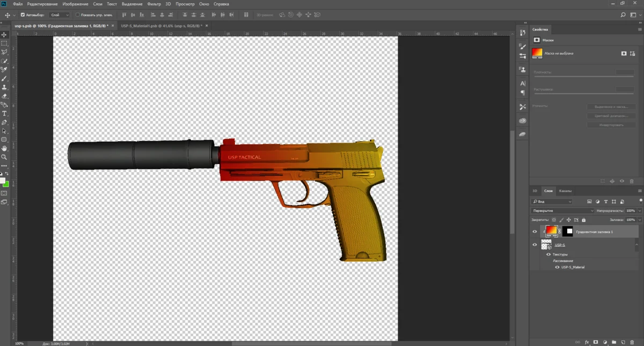The image size is (644, 346).
Task: Click the Link layers chain icon
Action: pos(577,342)
